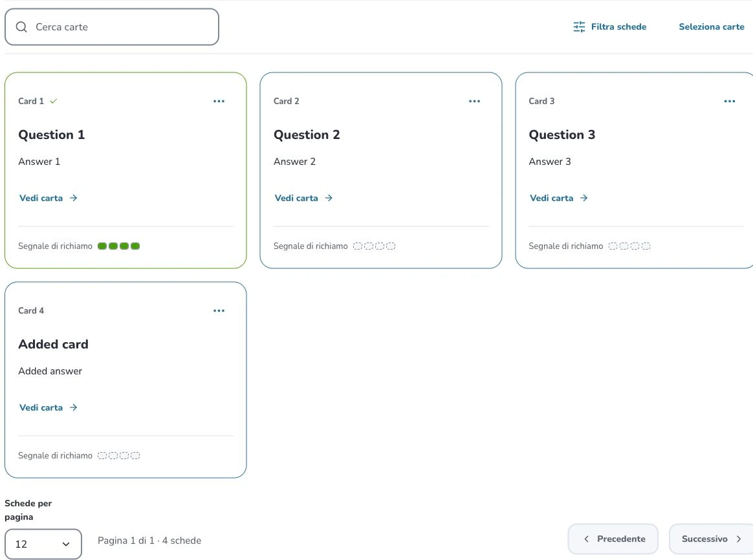This screenshot has width=753, height=560.
Task: Go to previous page with Precedente
Action: point(613,539)
